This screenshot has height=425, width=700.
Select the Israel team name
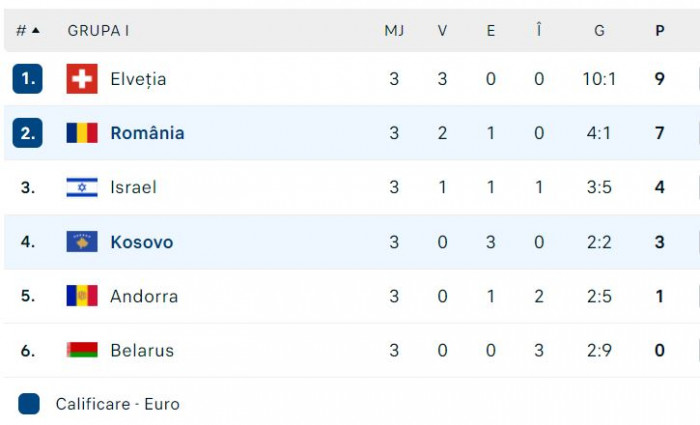133,187
